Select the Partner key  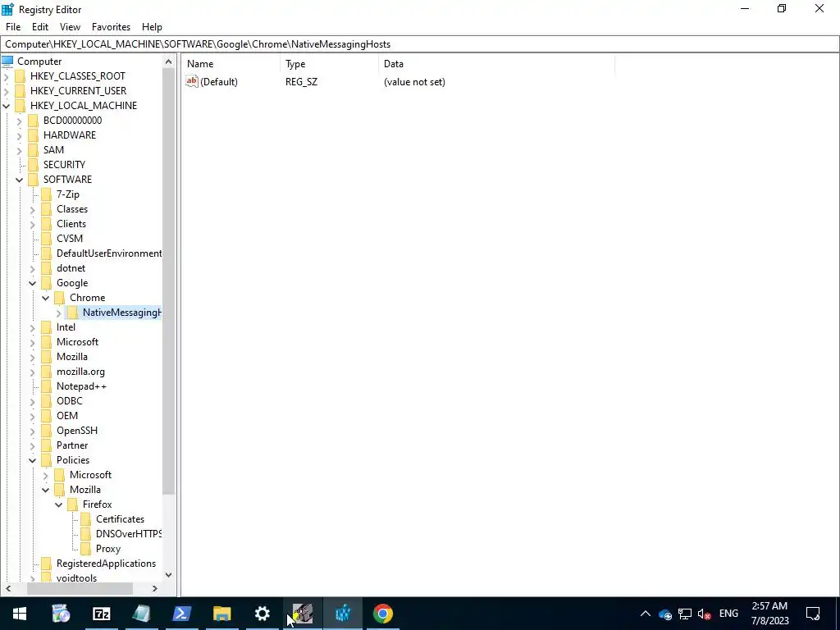72,445
